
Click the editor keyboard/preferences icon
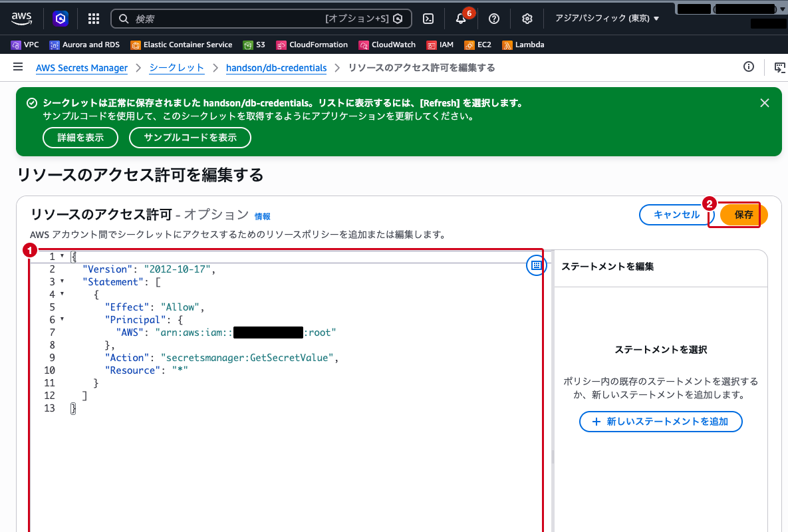(536, 265)
